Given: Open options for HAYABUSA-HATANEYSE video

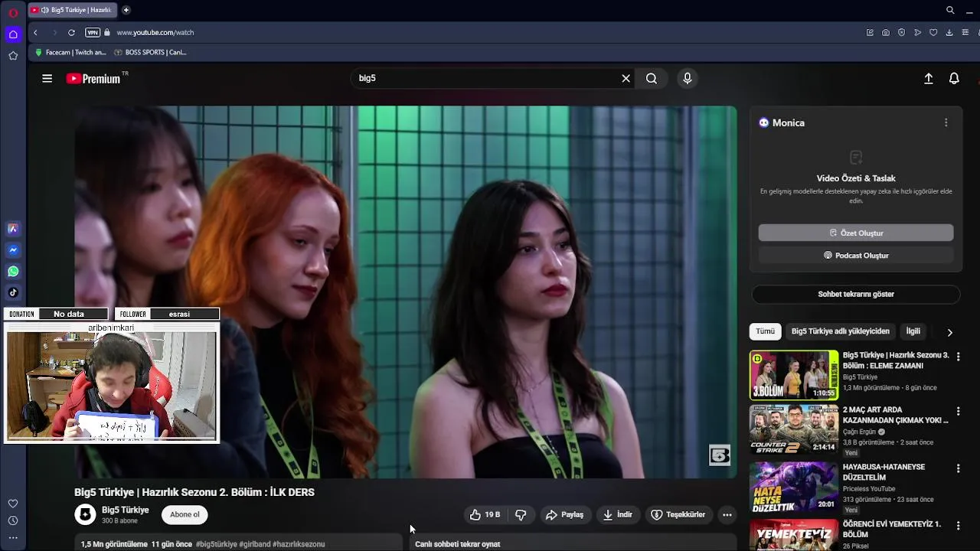Looking at the screenshot, I should pos(958,468).
